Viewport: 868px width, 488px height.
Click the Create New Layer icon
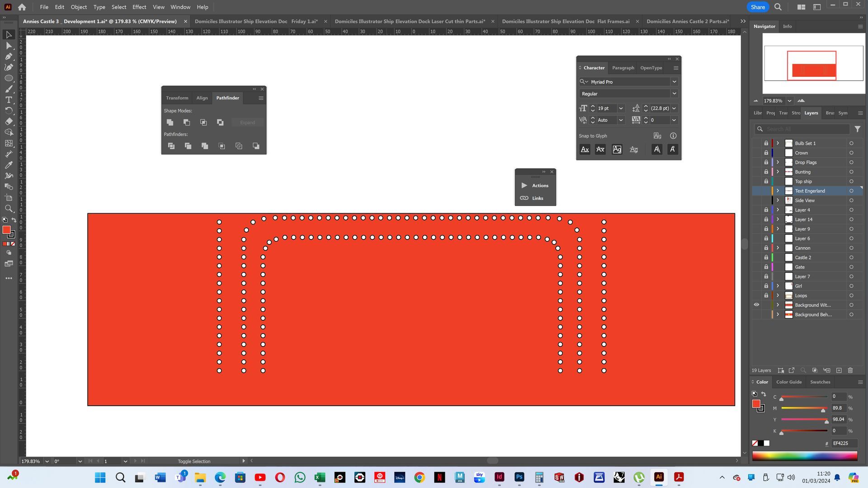click(839, 371)
